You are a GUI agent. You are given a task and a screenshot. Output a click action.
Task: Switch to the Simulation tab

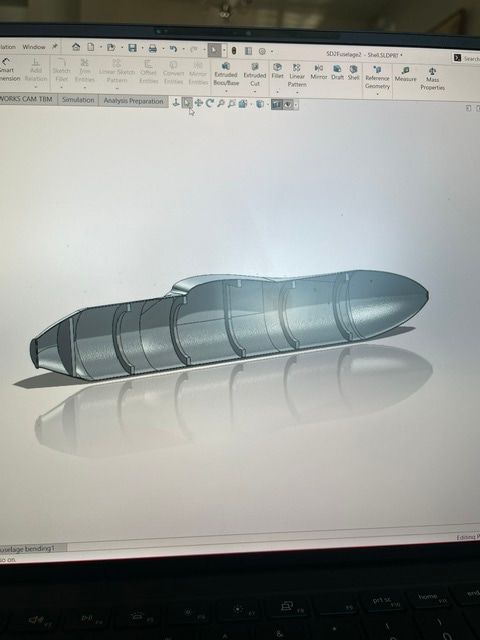78,100
